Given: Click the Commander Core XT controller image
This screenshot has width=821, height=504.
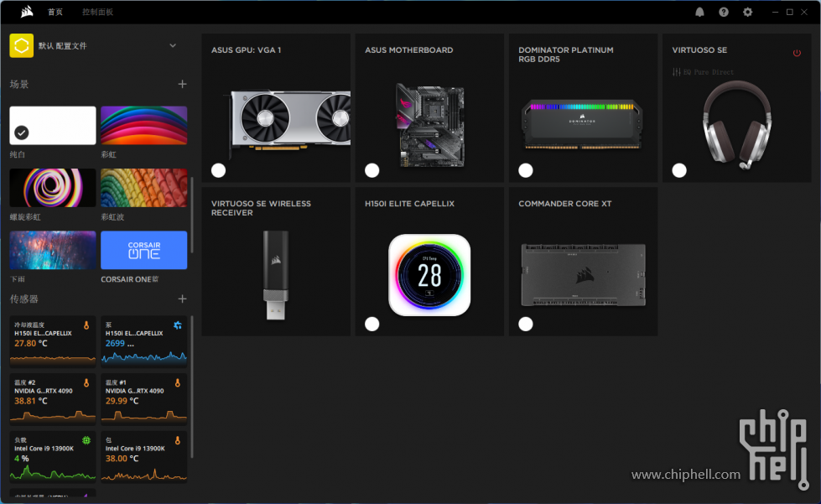Looking at the screenshot, I should tap(584, 275).
